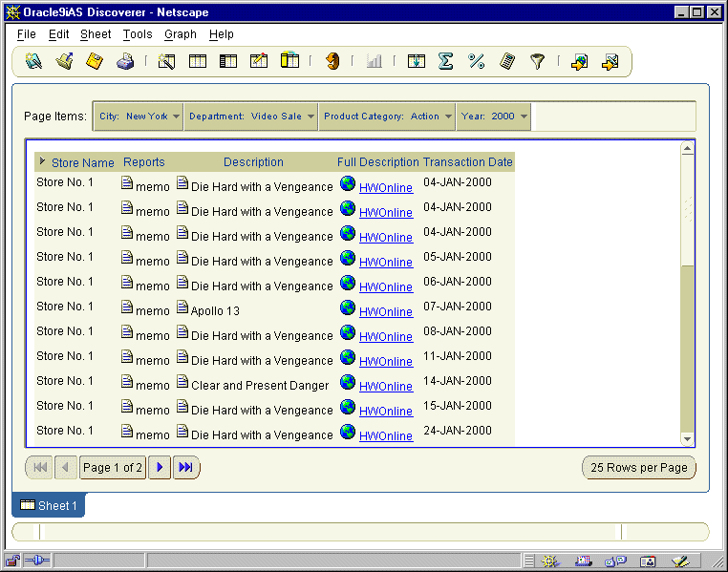The image size is (728, 572).
Task: Open the Tools menu
Action: coord(138,34)
